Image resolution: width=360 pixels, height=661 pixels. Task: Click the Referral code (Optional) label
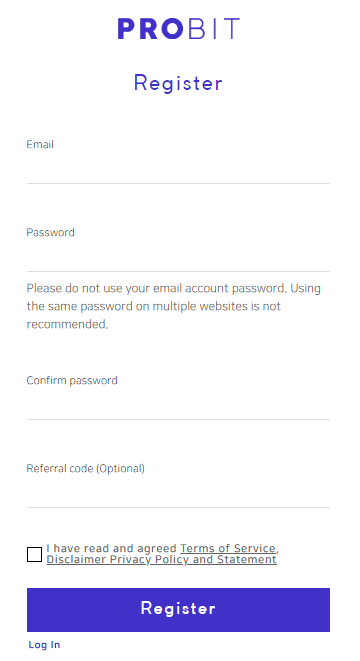[x=86, y=468]
